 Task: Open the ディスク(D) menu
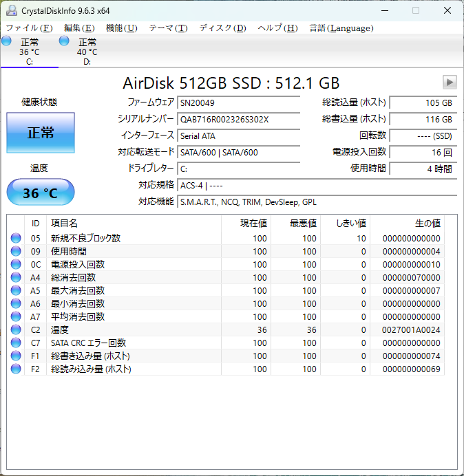tap(223, 28)
